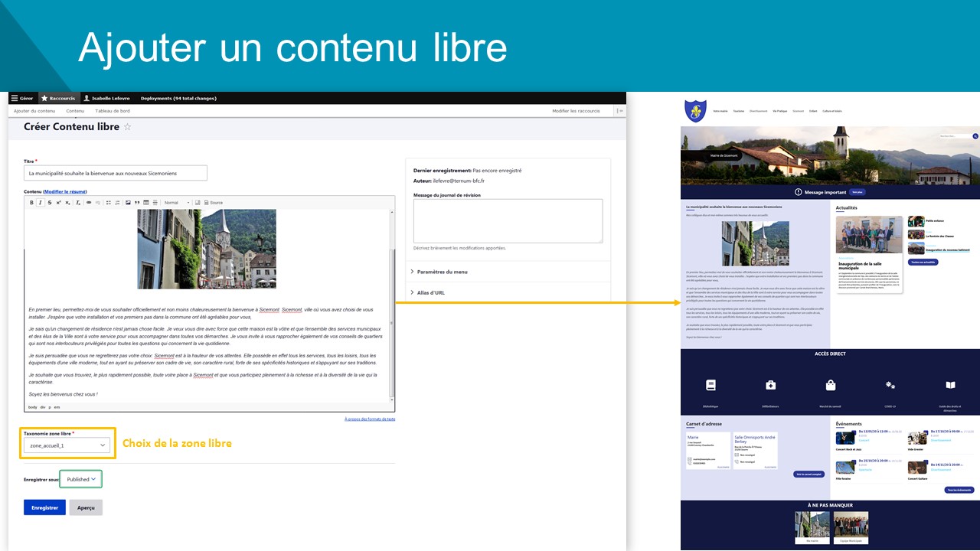Image resolution: width=980 pixels, height=551 pixels.
Task: Click into the 'Titre' text field
Action: [x=115, y=173]
